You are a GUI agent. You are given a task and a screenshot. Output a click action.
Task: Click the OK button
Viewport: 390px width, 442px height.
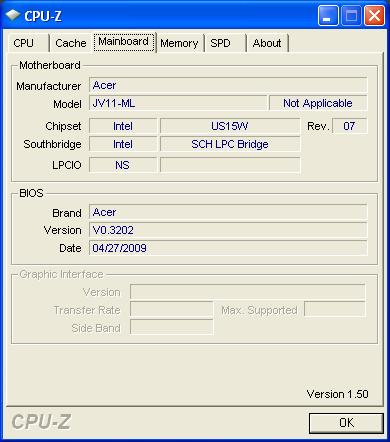point(346,423)
